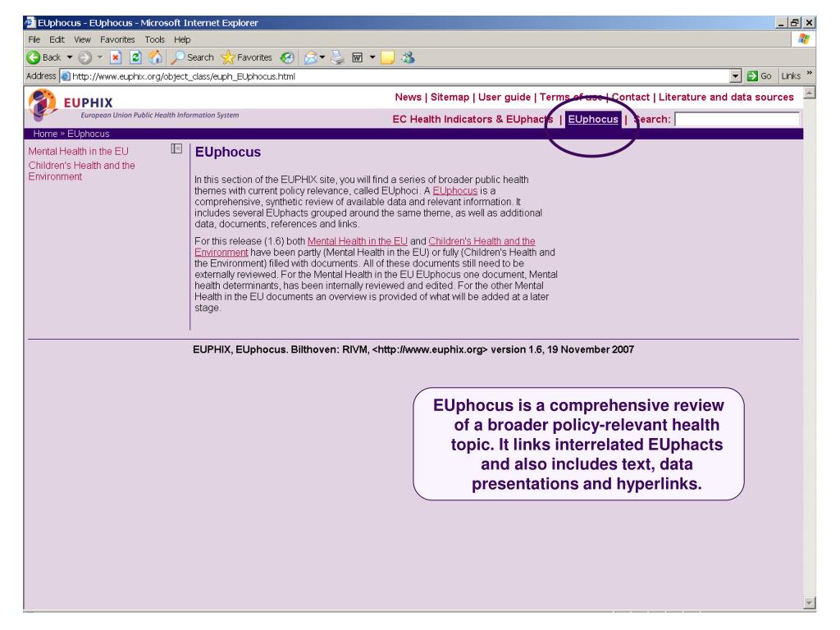Viewport: 840px width, 630px height.
Task: Expand the address bar dropdown
Action: [x=736, y=76]
